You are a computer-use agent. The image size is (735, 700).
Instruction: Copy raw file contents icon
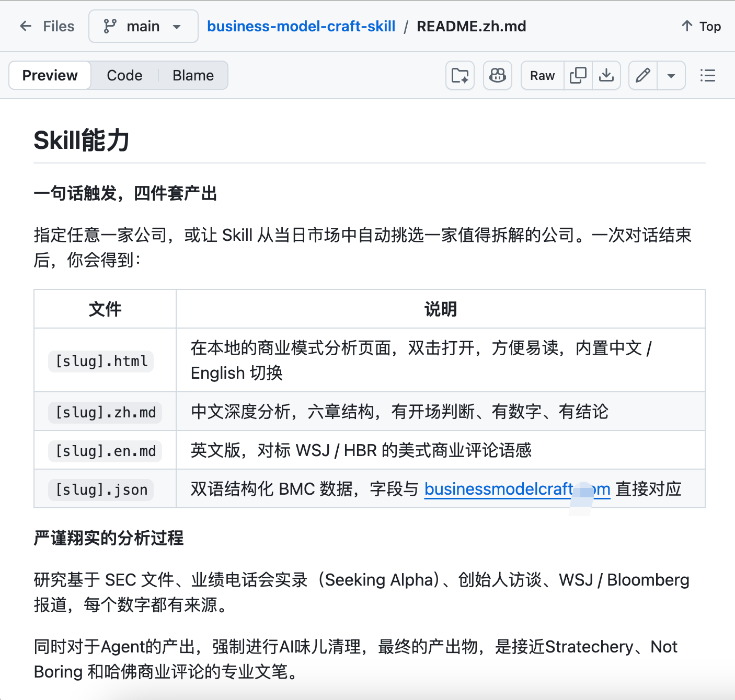tap(578, 75)
